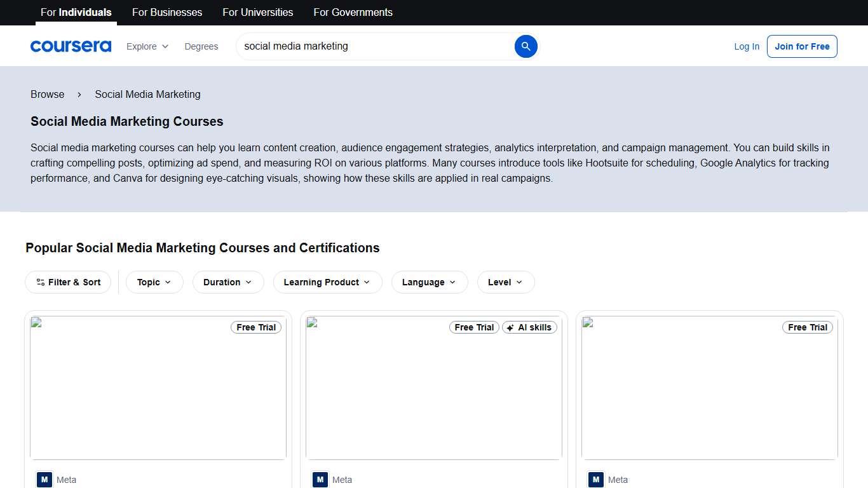Click the Coursera logo
868x488 pixels.
(x=71, y=46)
